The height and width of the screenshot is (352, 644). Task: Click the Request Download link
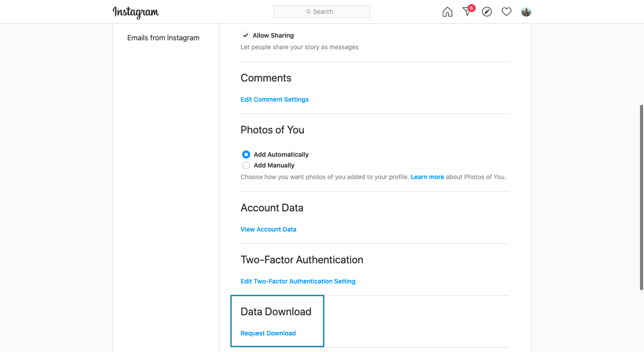pyautogui.click(x=268, y=333)
